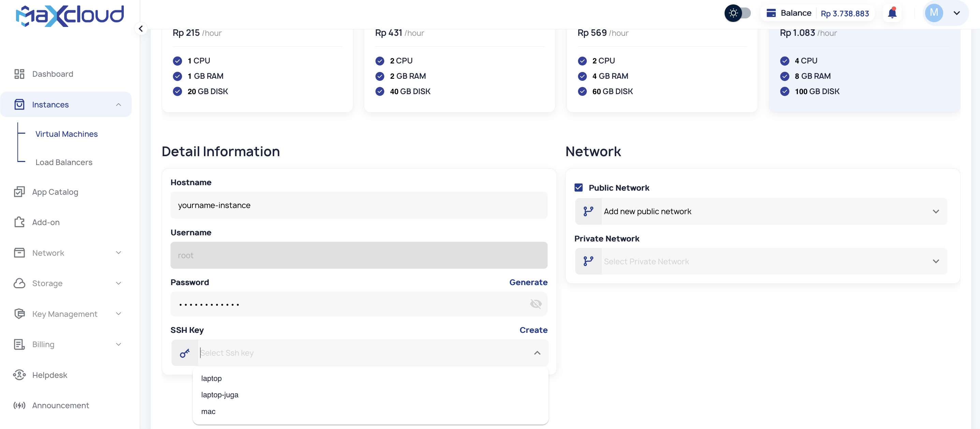Viewport: 980px width, 429px height.
Task: Open App Catalog from sidebar
Action: (x=55, y=192)
